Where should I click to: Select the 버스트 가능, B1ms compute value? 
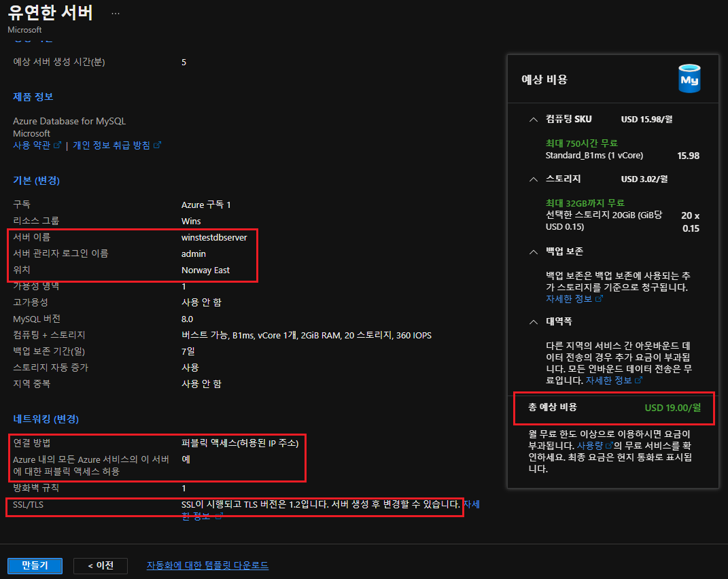pos(307,335)
